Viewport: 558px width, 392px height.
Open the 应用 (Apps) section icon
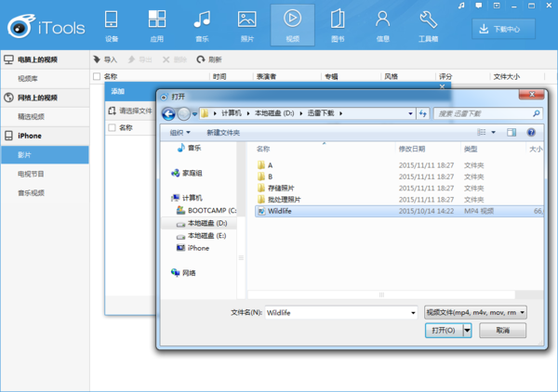point(156,23)
